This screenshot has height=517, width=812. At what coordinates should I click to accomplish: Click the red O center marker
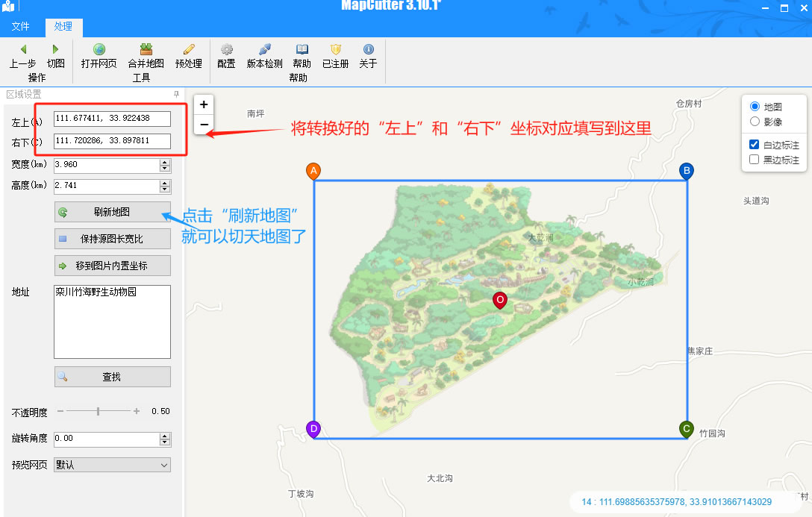[500, 300]
